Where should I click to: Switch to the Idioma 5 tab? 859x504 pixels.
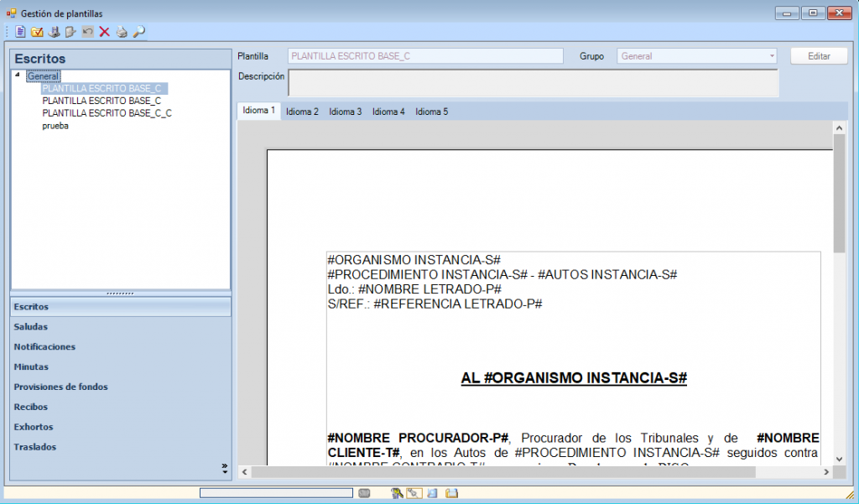pyautogui.click(x=431, y=112)
